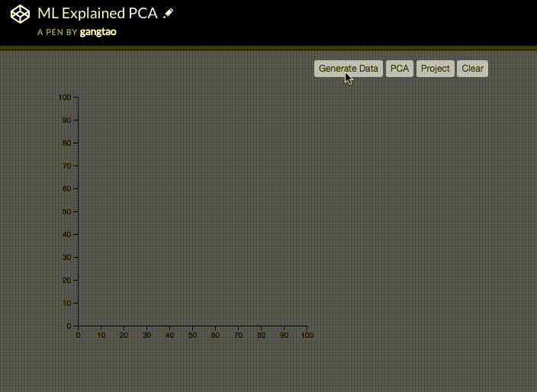Image resolution: width=537 pixels, height=392 pixels.
Task: Clear the chart with Clear button
Action: click(472, 69)
